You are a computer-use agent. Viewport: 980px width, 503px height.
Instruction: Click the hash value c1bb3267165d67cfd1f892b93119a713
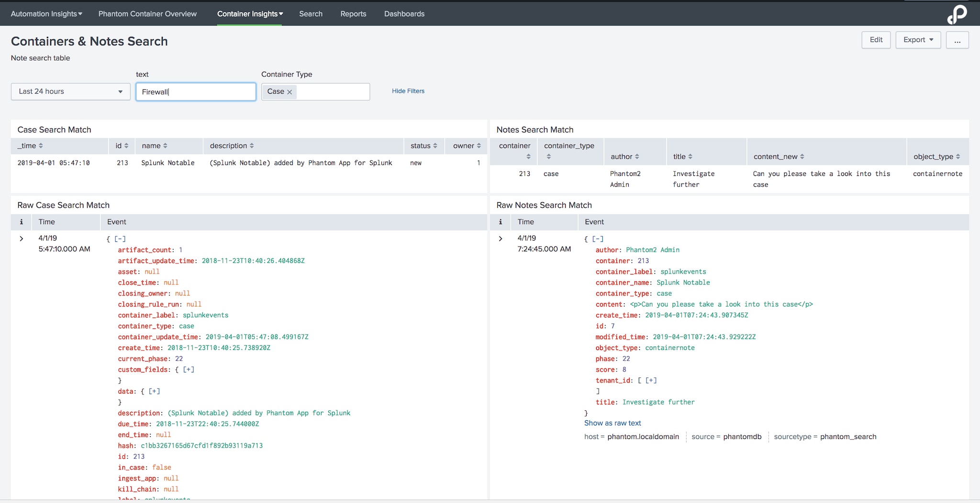(201, 446)
